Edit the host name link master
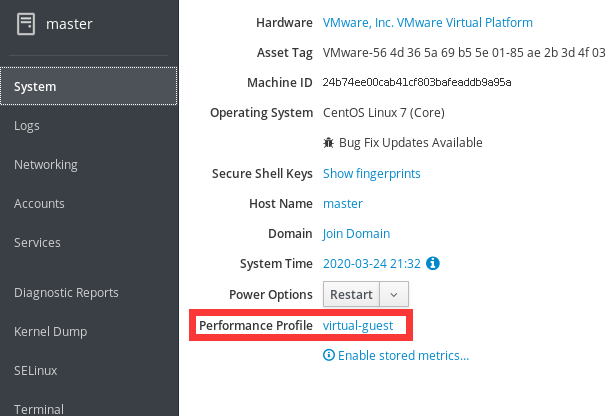This screenshot has width=608, height=416. [342, 203]
